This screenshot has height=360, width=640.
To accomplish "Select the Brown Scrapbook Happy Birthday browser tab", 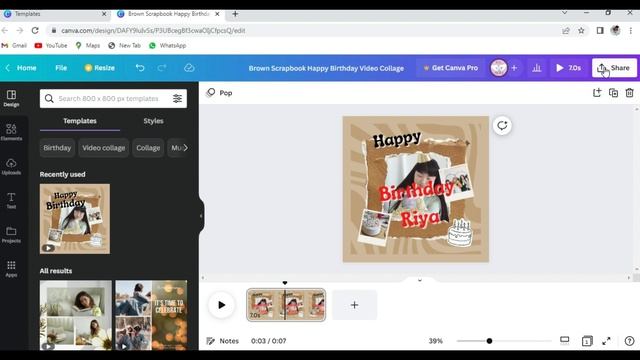I will [x=168, y=14].
